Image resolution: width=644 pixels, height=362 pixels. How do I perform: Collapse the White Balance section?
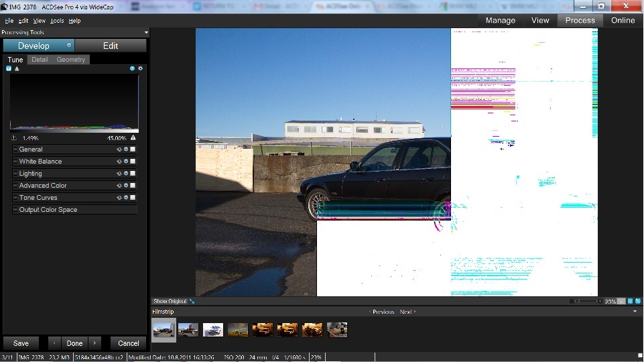[x=15, y=162]
